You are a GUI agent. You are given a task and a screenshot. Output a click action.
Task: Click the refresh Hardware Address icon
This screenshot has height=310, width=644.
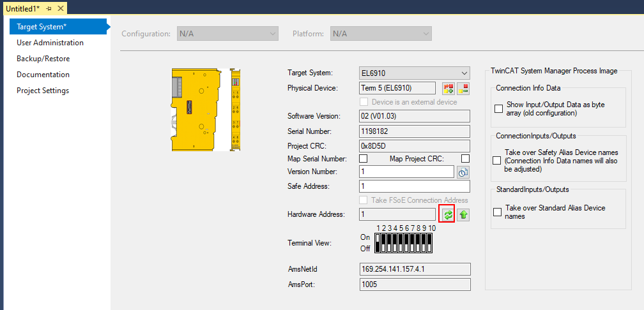(448, 214)
